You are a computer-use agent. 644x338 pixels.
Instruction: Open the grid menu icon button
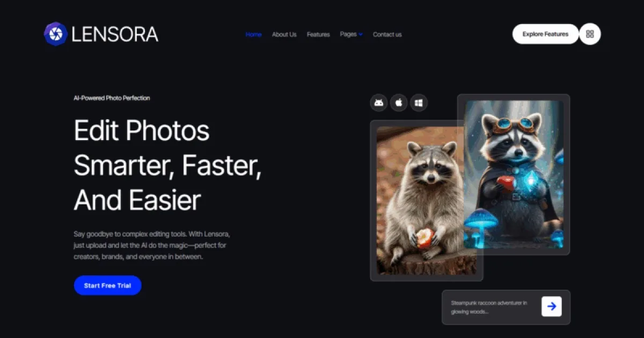pyautogui.click(x=590, y=34)
